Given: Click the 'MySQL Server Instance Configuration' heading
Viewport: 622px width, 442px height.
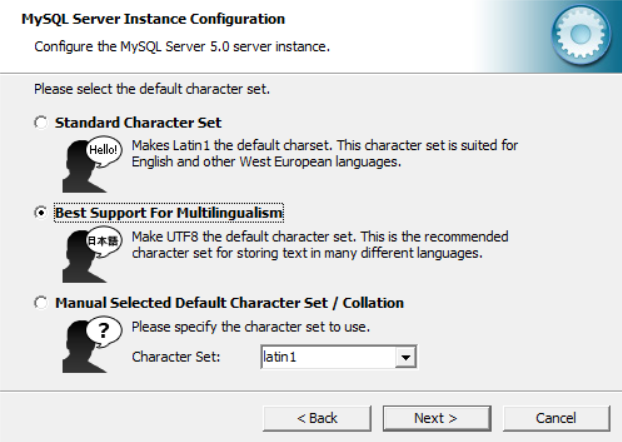Looking at the screenshot, I should click(x=153, y=19).
